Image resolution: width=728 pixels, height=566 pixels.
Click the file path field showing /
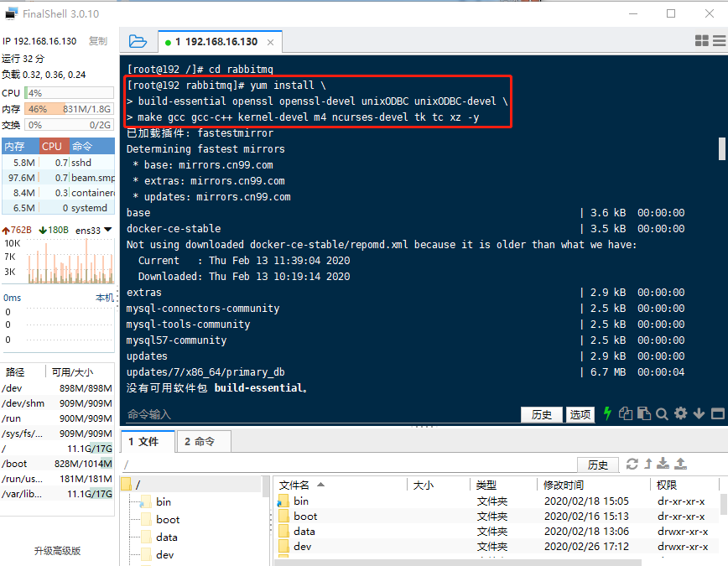[x=348, y=465]
